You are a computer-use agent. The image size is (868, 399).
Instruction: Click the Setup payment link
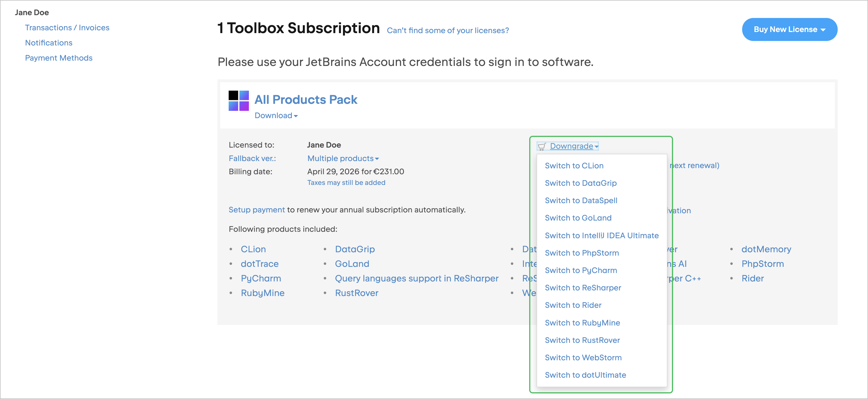(x=256, y=210)
